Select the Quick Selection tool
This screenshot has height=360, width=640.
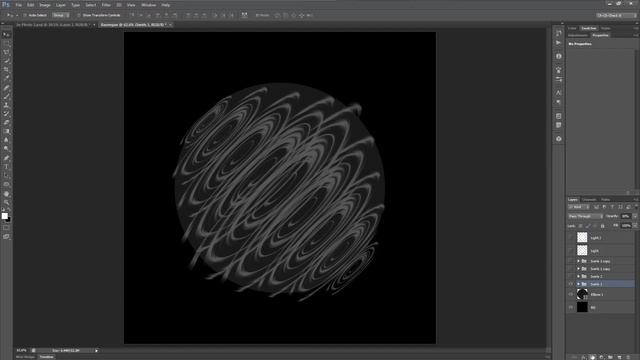click(x=6, y=61)
